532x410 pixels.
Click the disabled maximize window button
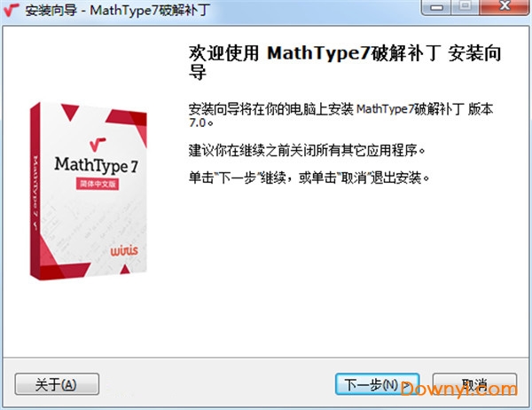(465, 7)
